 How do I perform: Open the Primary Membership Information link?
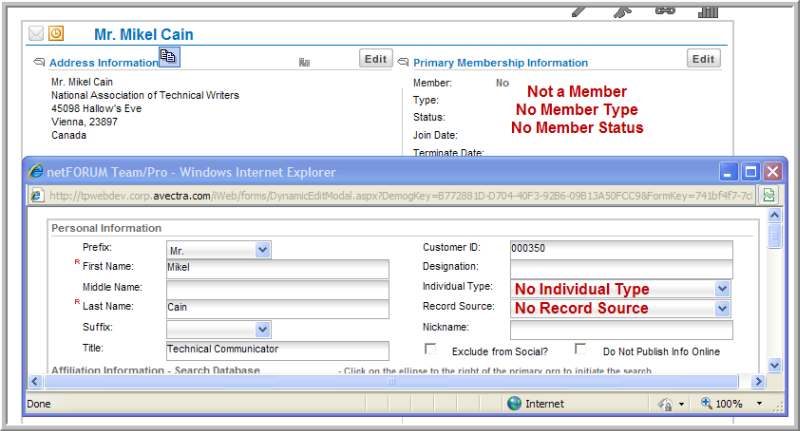(501, 63)
